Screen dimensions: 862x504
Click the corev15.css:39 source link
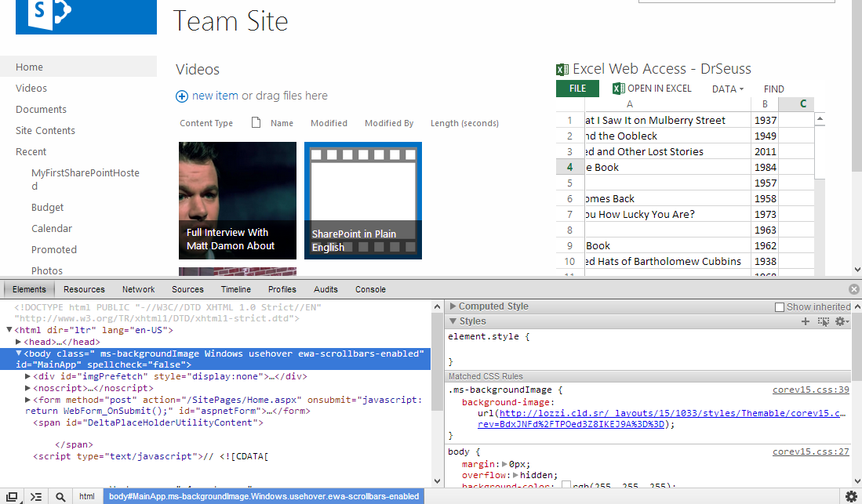coord(810,390)
